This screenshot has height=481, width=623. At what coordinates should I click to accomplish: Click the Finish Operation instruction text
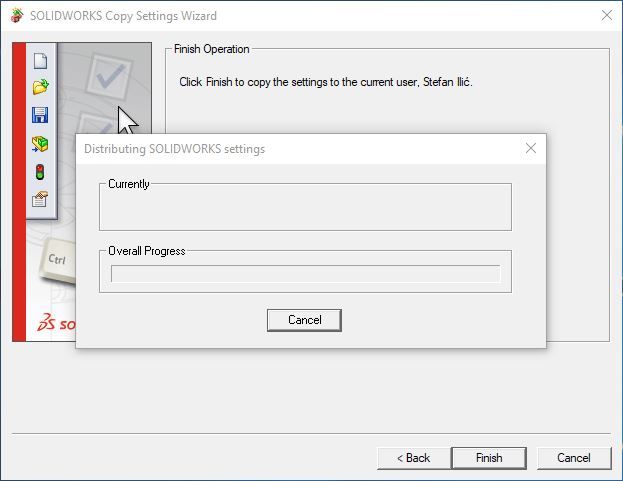(325, 82)
